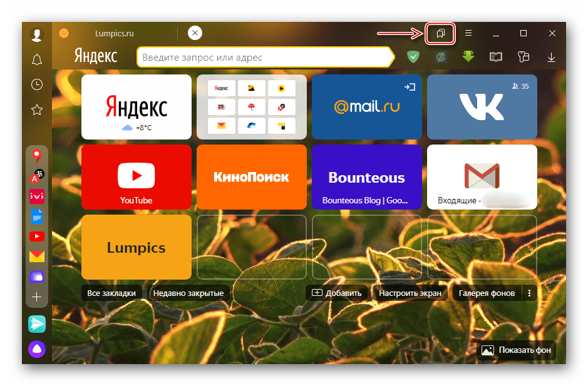Open the pink-red music app icon in sidebar
The image size is (588, 386).
37,196
